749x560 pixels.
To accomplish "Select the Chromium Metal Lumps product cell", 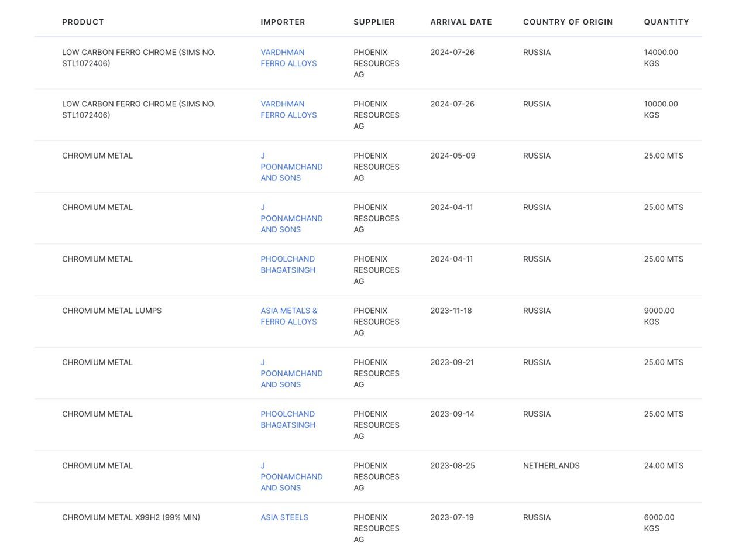I will [x=112, y=311].
